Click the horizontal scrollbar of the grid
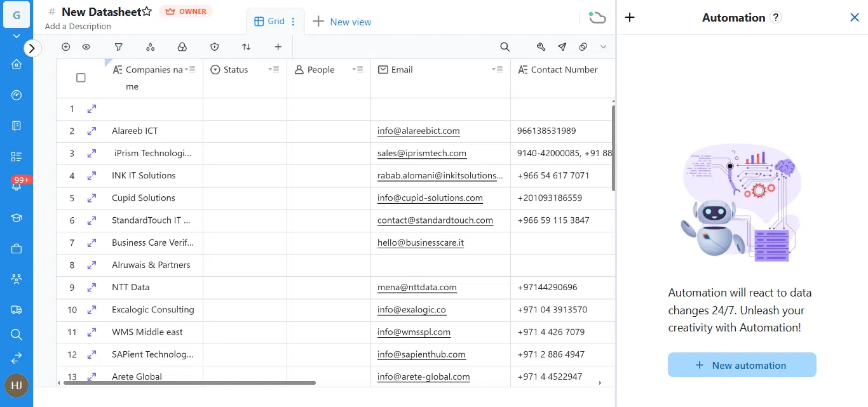This screenshot has height=407, width=868. point(188,383)
